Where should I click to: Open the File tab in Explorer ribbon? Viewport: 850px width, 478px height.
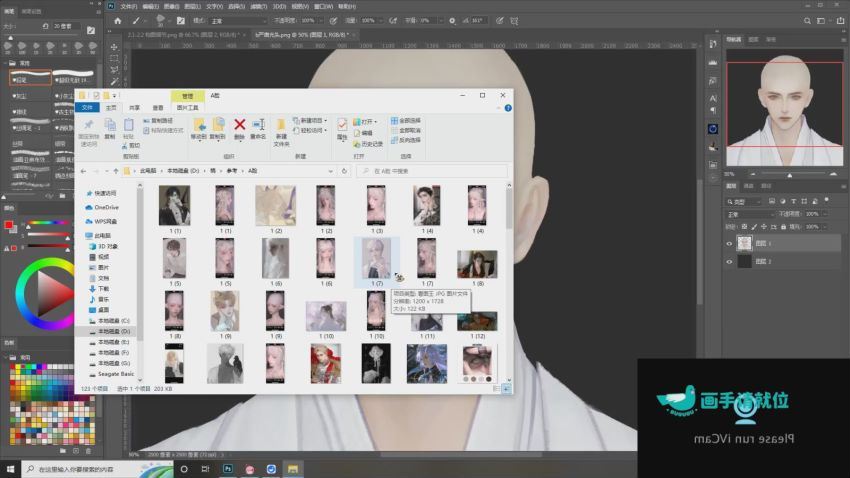87,108
